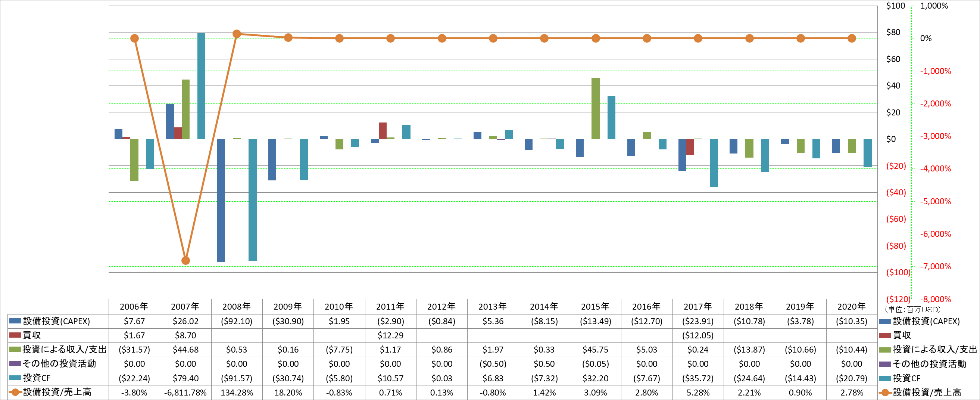Image resolution: width=980 pixels, height=400 pixels.
Task: Click the 投資による収入/支出 value $45.75
Action: [x=595, y=349]
